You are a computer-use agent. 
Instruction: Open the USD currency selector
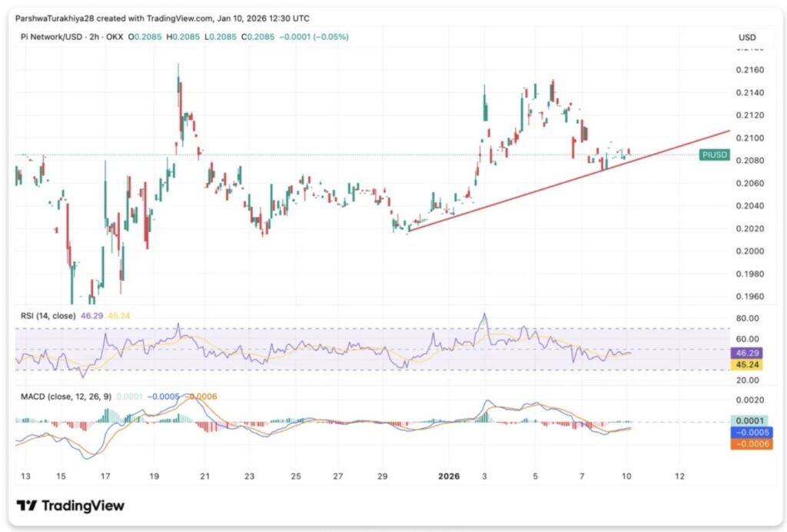click(747, 37)
